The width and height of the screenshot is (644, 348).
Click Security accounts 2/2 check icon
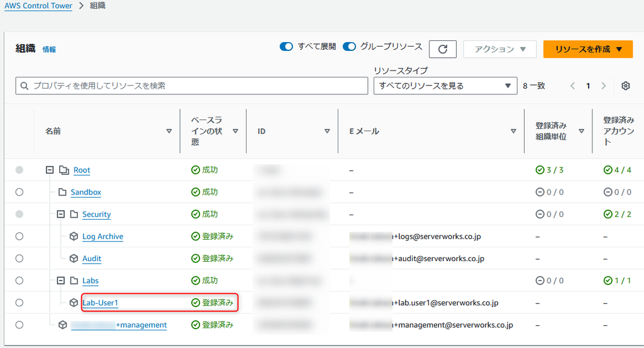608,214
